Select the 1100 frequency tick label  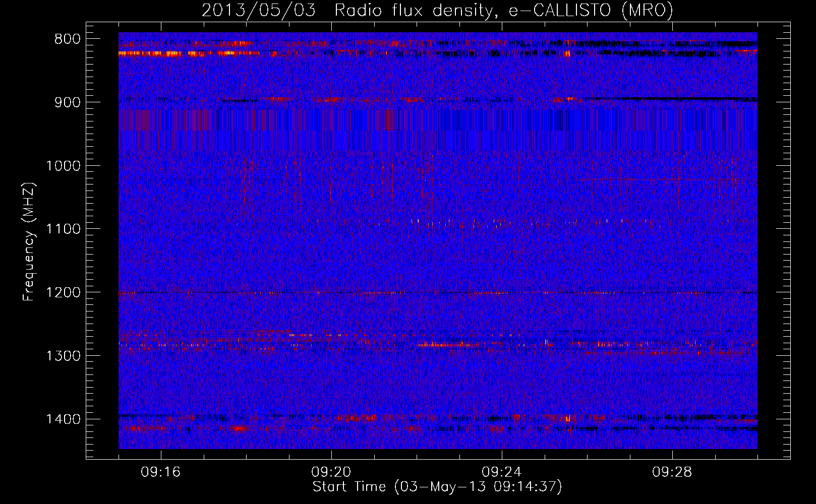(63, 229)
